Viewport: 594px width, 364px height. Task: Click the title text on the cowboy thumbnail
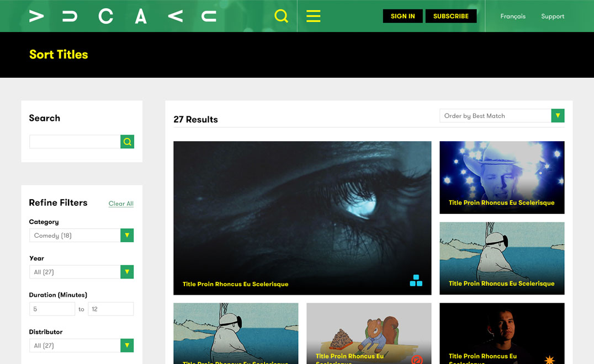click(502, 203)
